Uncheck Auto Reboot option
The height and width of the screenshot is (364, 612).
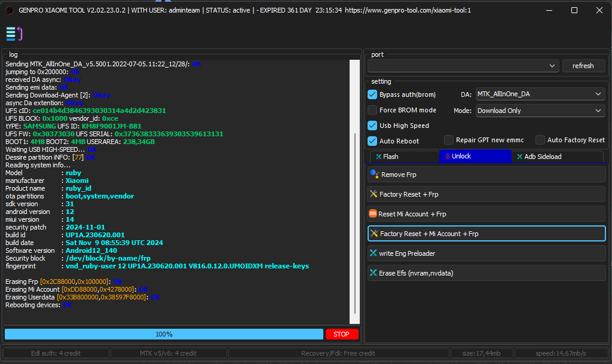click(x=372, y=141)
